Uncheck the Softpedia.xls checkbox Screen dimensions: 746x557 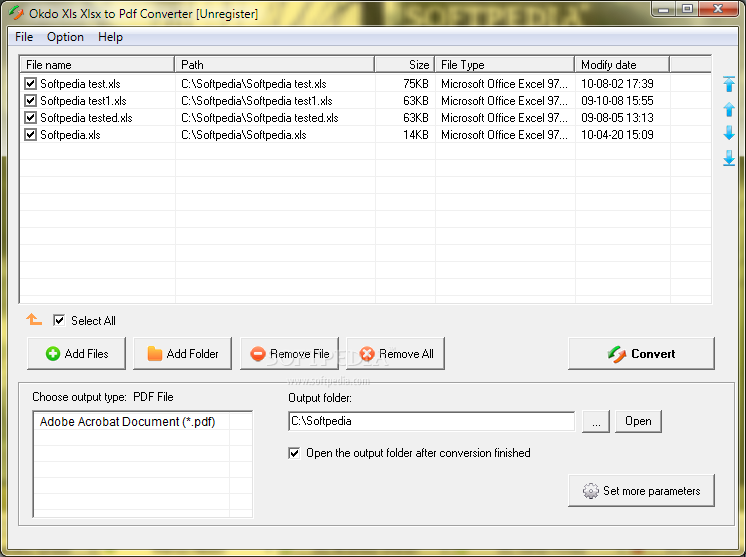coord(30,135)
